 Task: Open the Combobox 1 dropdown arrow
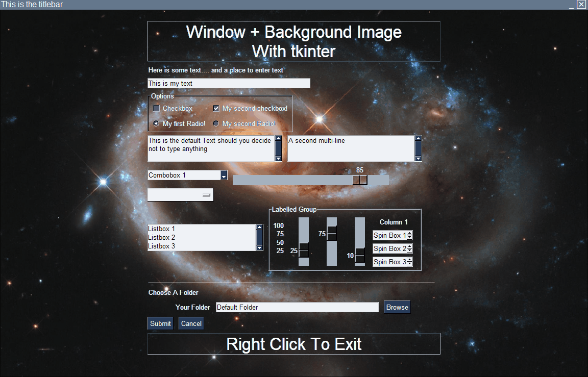pos(224,175)
